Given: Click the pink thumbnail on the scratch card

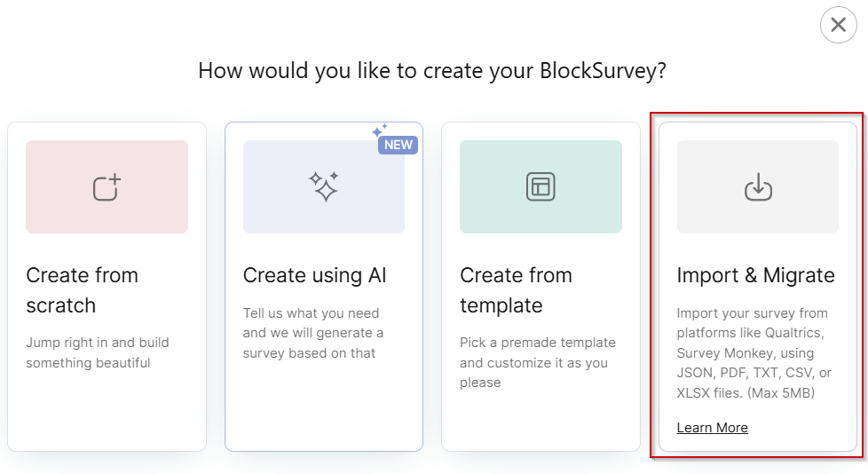Looking at the screenshot, I should point(107,186).
